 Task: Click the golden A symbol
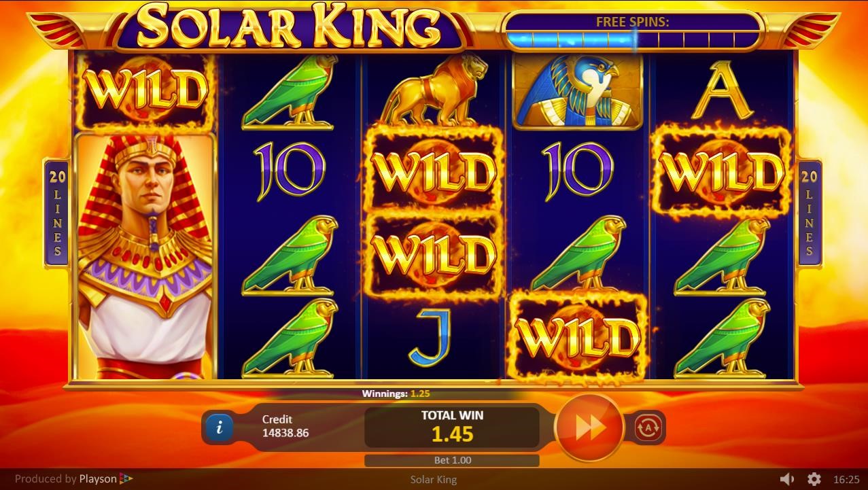[x=722, y=90]
